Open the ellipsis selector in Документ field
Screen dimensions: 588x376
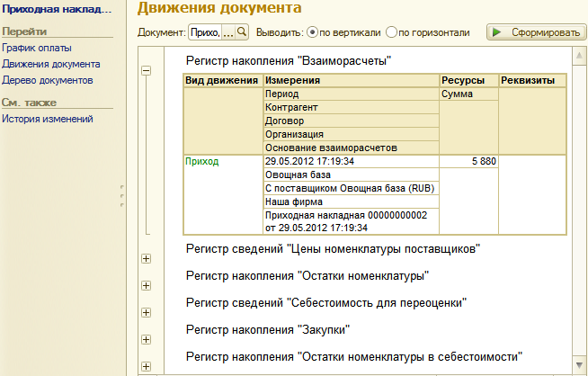point(228,32)
